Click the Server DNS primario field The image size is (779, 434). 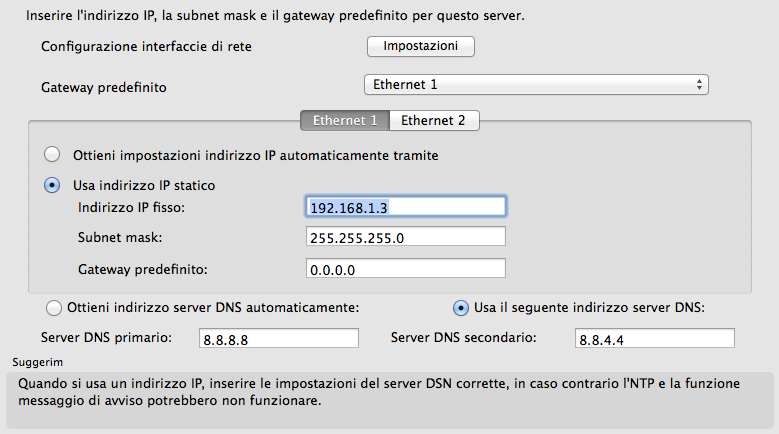[279, 339]
